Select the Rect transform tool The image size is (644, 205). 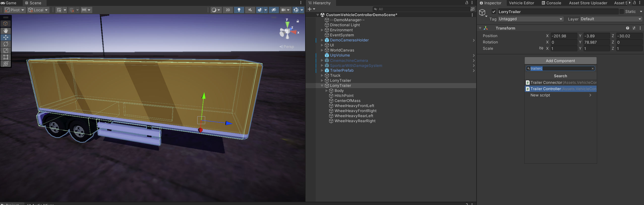6,57
